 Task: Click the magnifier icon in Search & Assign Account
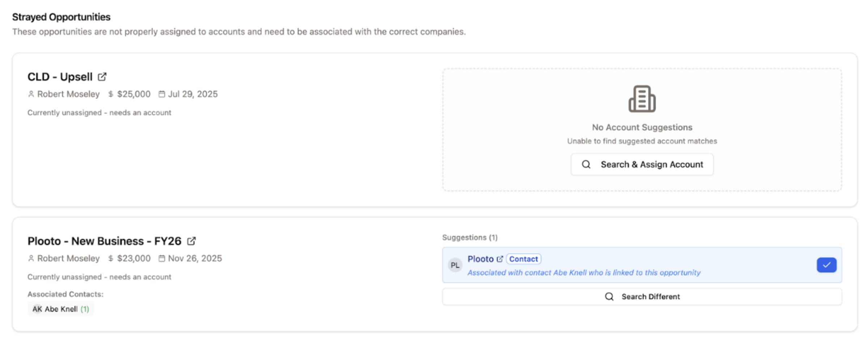pyautogui.click(x=586, y=165)
